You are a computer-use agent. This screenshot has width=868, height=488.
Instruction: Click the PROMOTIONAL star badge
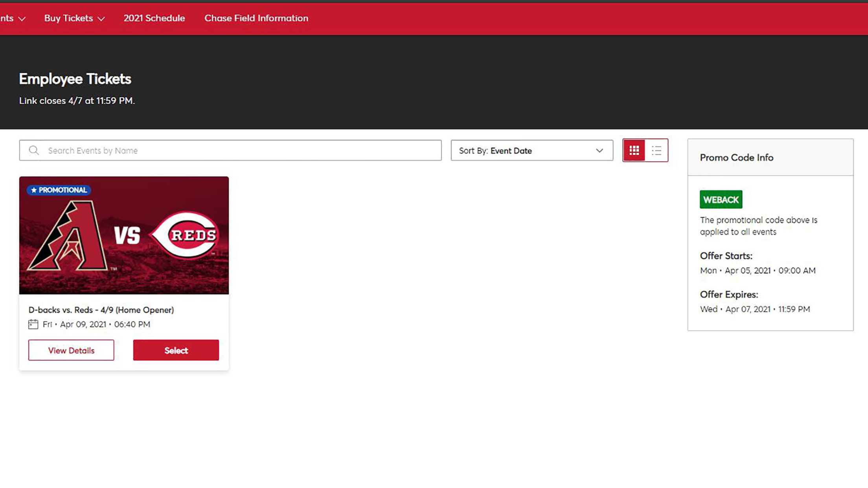pos(59,190)
